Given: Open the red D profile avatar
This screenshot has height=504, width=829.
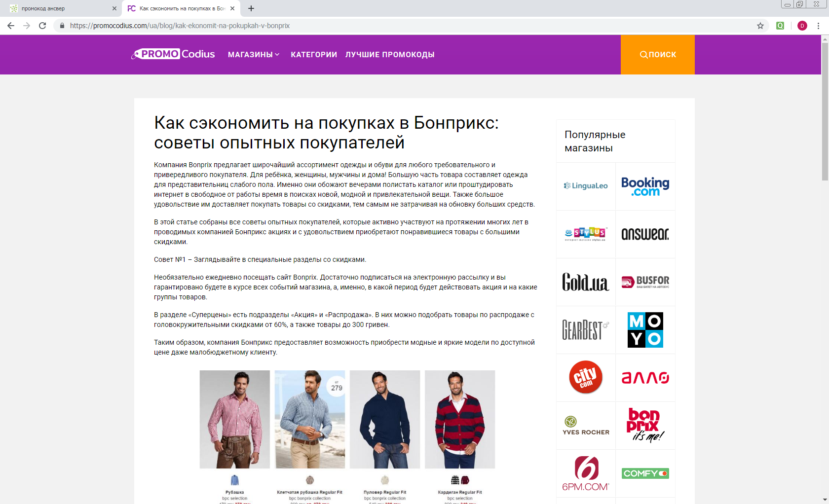Looking at the screenshot, I should (x=802, y=26).
